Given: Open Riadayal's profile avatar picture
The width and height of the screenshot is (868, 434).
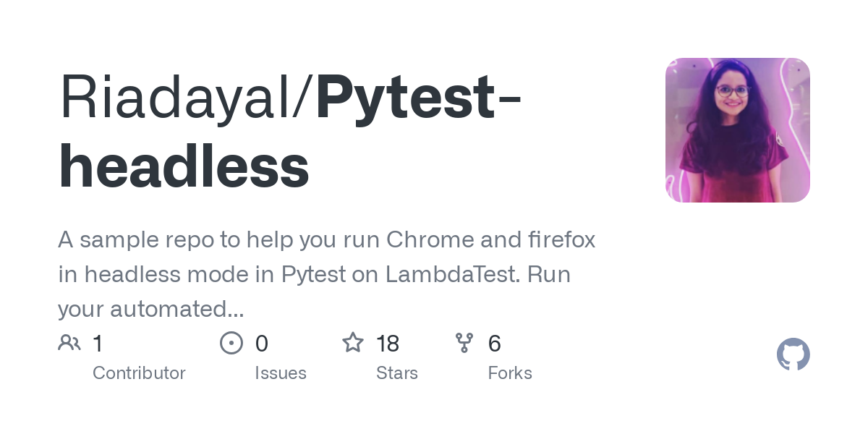Looking at the screenshot, I should (738, 130).
